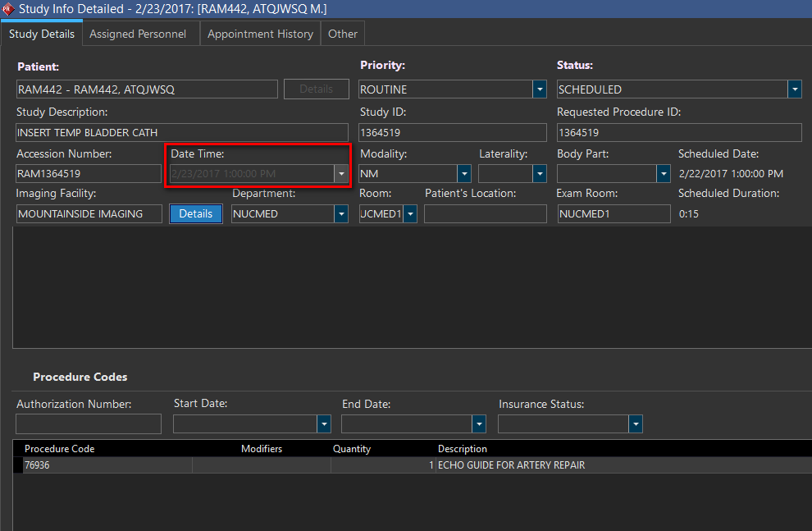Open the Department dropdown showing NUCMED
Viewport: 812px width, 531px height.
click(341, 214)
